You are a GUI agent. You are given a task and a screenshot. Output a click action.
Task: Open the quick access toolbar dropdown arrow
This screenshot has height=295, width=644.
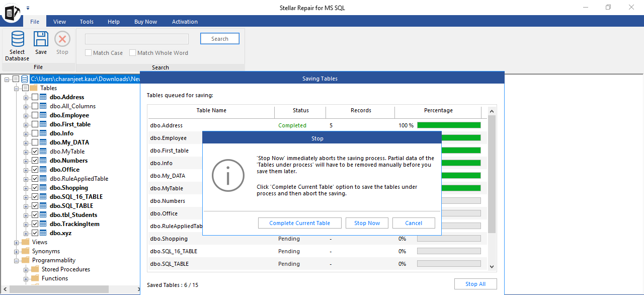click(x=28, y=8)
